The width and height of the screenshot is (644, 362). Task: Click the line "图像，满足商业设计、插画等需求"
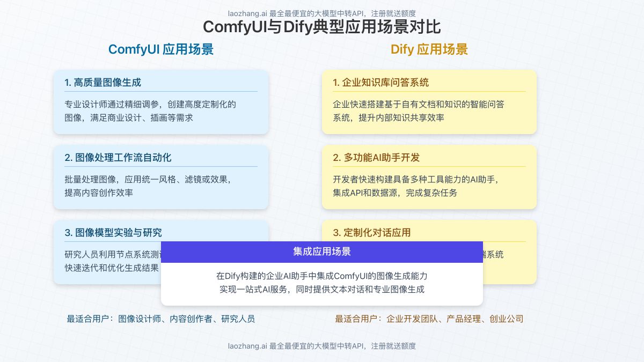(129, 117)
